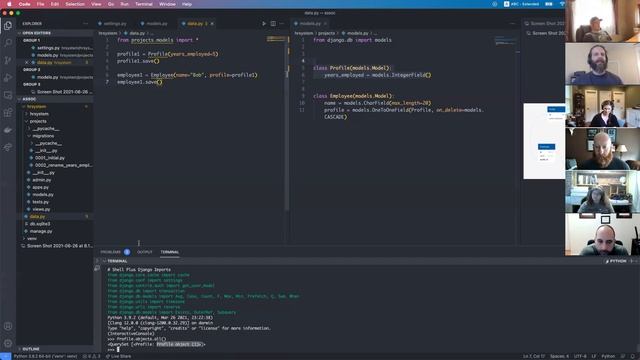
Task: Expand the __pycache__ folder inside migrations
Action: click(48, 143)
